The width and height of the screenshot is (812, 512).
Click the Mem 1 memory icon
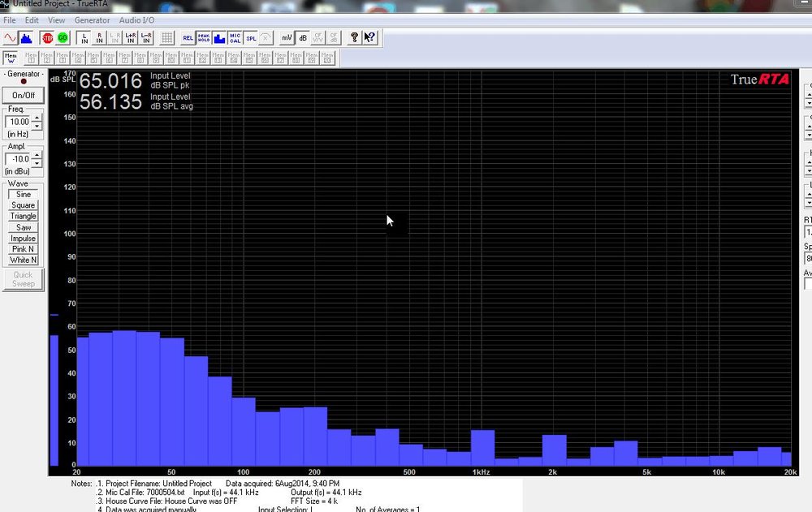(x=31, y=58)
